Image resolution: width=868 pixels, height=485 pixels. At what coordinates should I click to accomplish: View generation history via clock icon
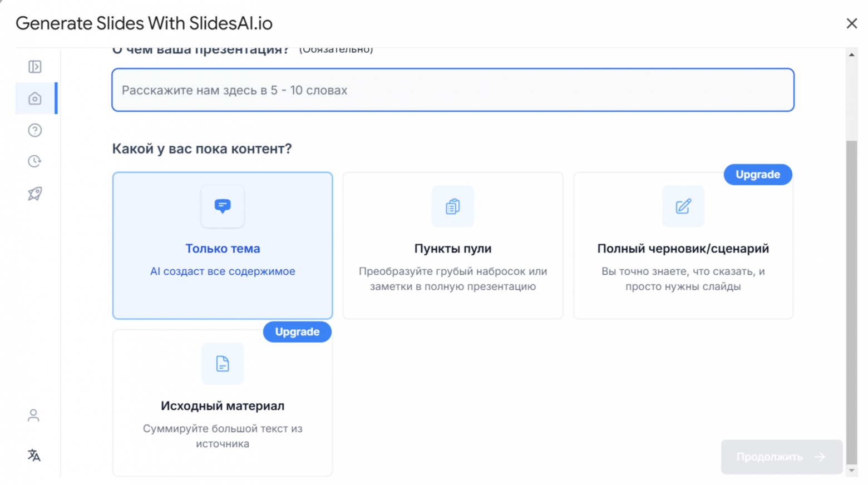point(34,161)
